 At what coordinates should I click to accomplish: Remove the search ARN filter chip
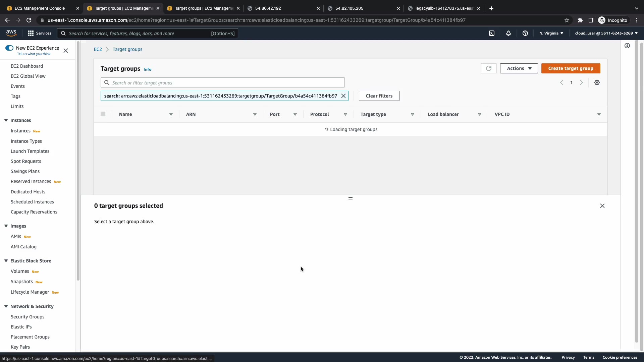point(343,96)
